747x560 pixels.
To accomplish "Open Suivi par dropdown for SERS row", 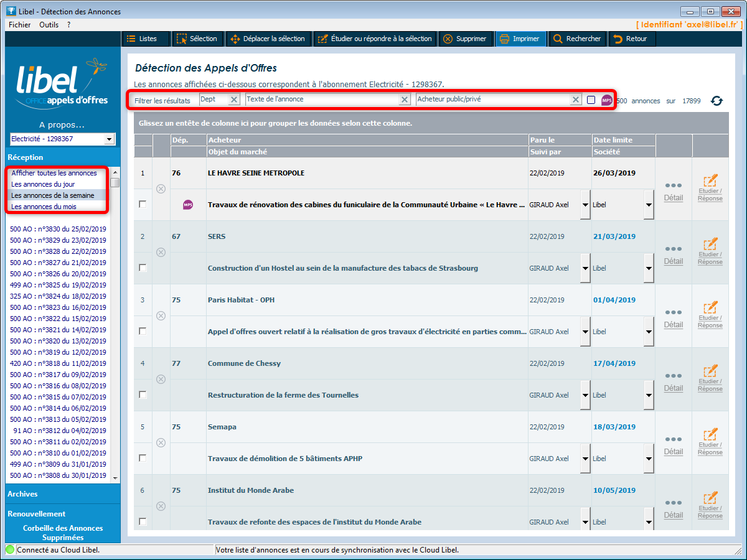I will point(585,268).
